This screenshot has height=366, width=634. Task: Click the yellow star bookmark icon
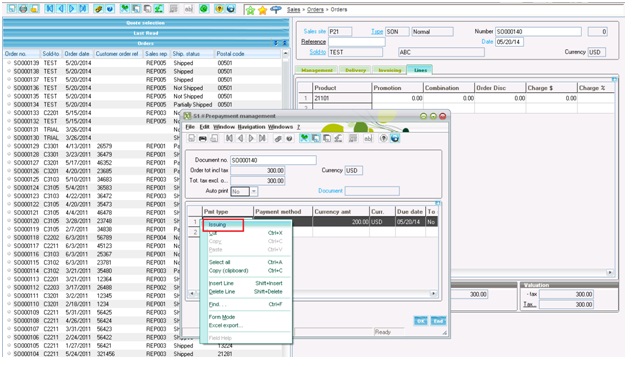263,10
